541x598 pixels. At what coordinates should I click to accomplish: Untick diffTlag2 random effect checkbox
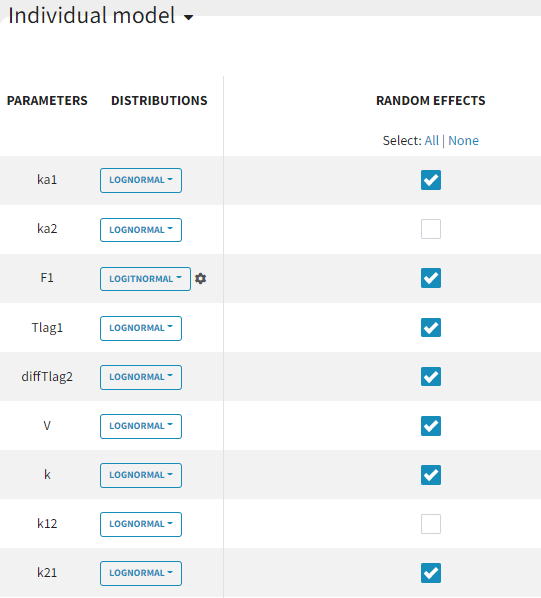coord(431,376)
